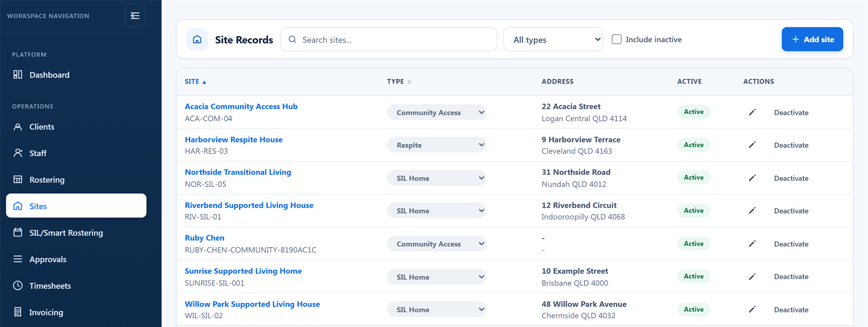Edit Harborview Respite House with pencil icon
The width and height of the screenshot is (868, 327).
tap(752, 145)
